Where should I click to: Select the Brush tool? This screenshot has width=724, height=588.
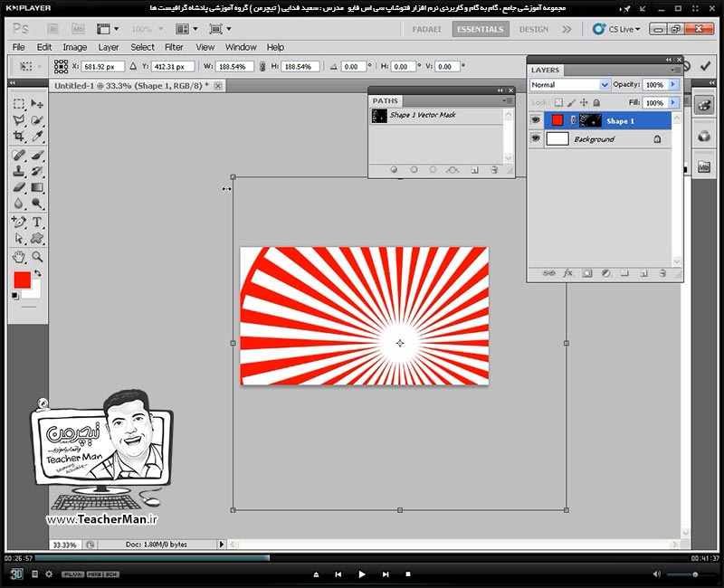37,155
